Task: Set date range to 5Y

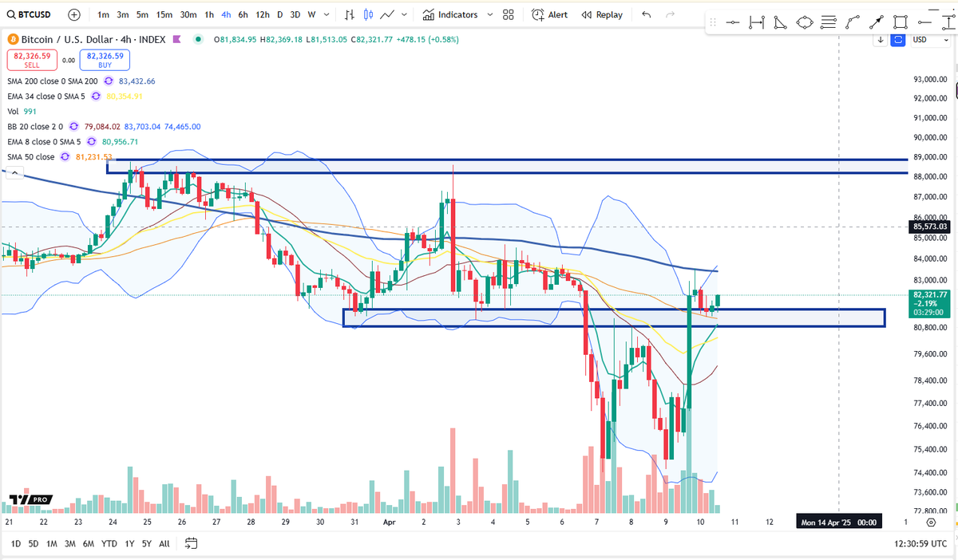Action: pyautogui.click(x=147, y=543)
